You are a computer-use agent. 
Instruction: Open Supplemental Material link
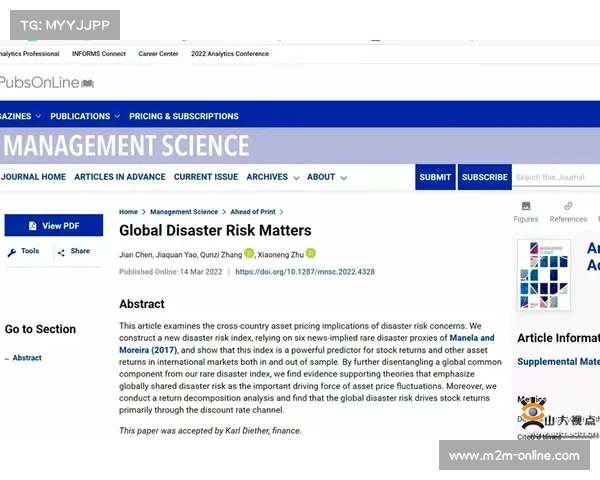558,361
